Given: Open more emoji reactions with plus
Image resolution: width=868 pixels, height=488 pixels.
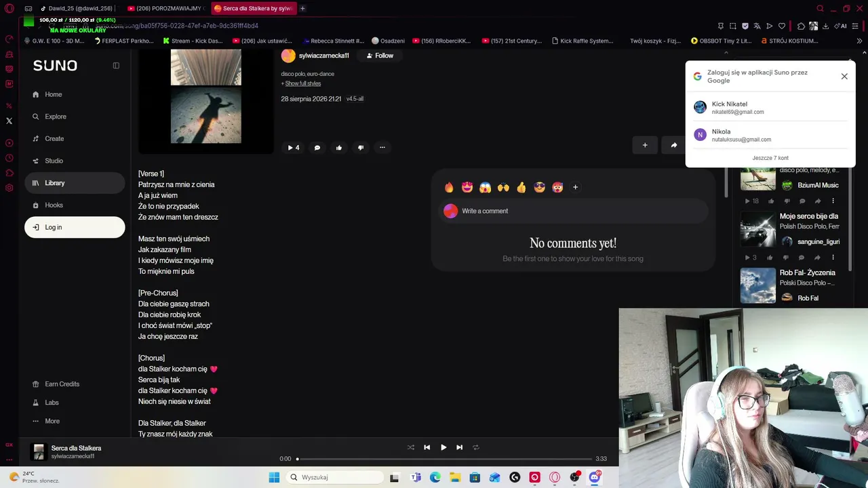Looking at the screenshot, I should [575, 187].
